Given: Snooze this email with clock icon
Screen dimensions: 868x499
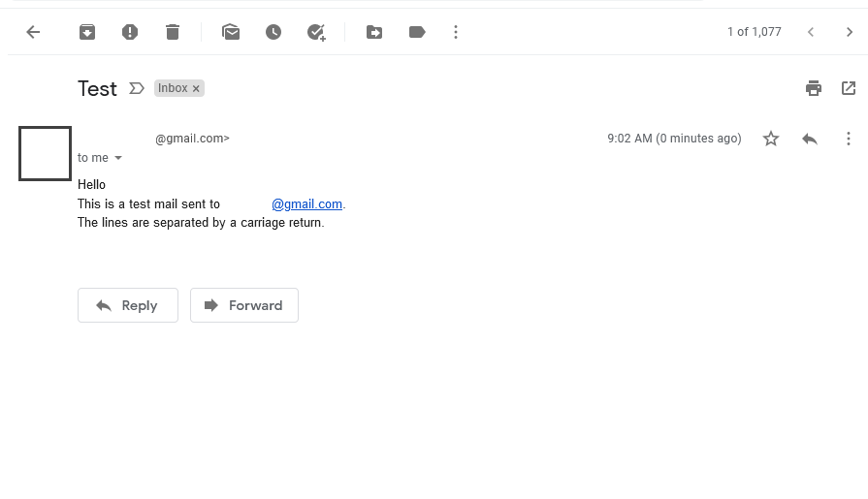Looking at the screenshot, I should click(273, 32).
